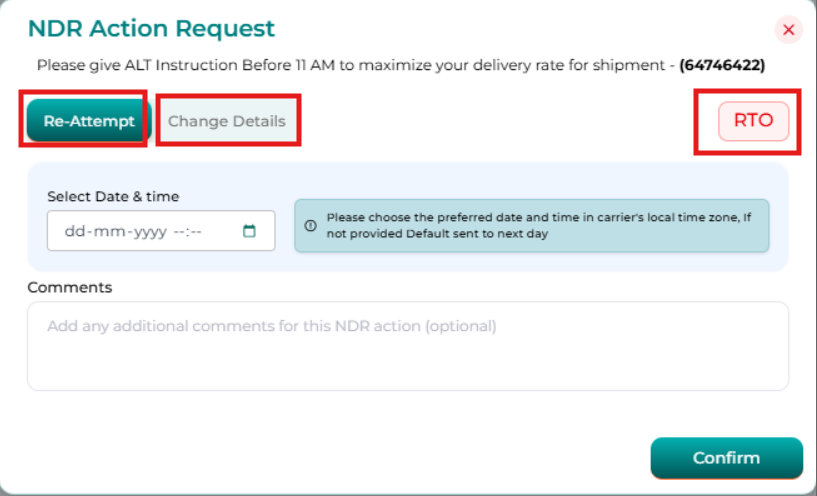Viewport: 817px width, 496px height.
Task: Switch to the Change Details tab
Action: (x=227, y=121)
